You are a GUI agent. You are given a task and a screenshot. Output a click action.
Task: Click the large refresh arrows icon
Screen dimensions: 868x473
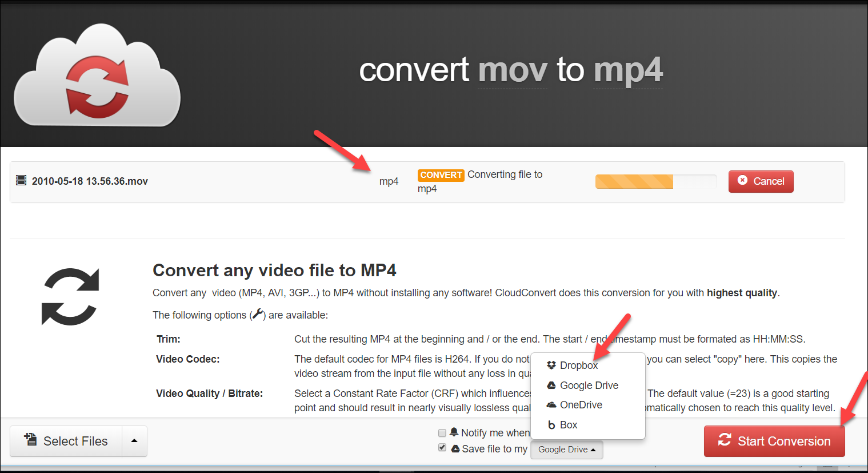pos(70,297)
